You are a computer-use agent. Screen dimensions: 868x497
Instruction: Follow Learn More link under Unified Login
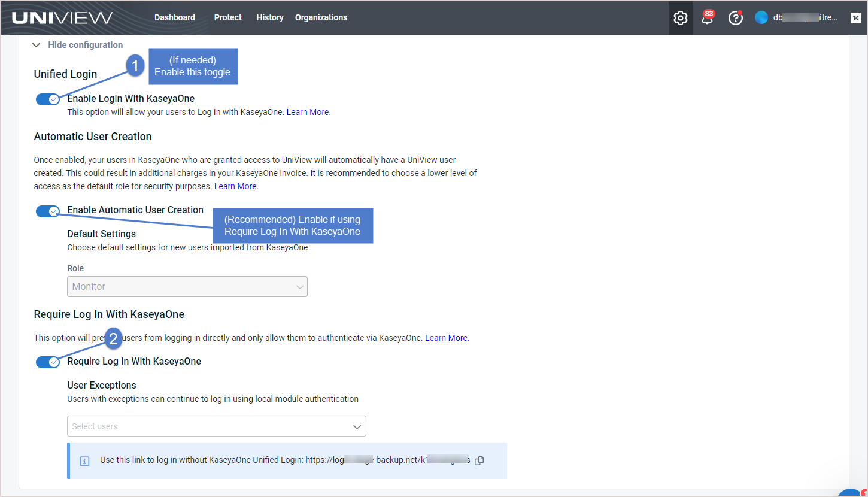(308, 112)
